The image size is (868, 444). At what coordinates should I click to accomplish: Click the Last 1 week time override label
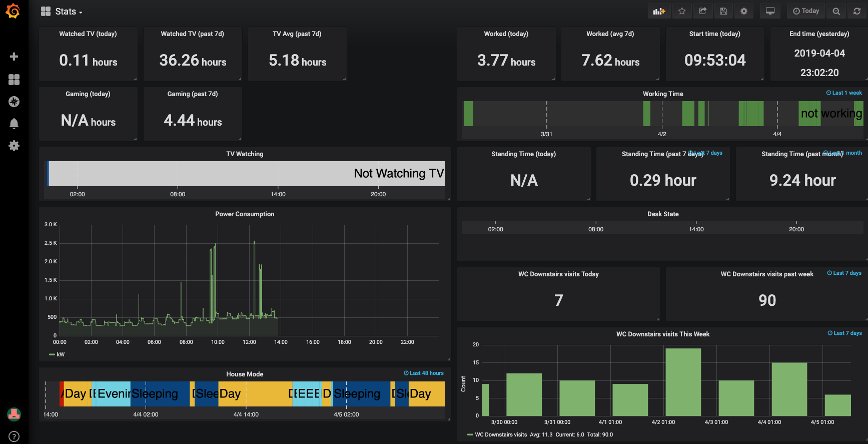click(x=844, y=93)
